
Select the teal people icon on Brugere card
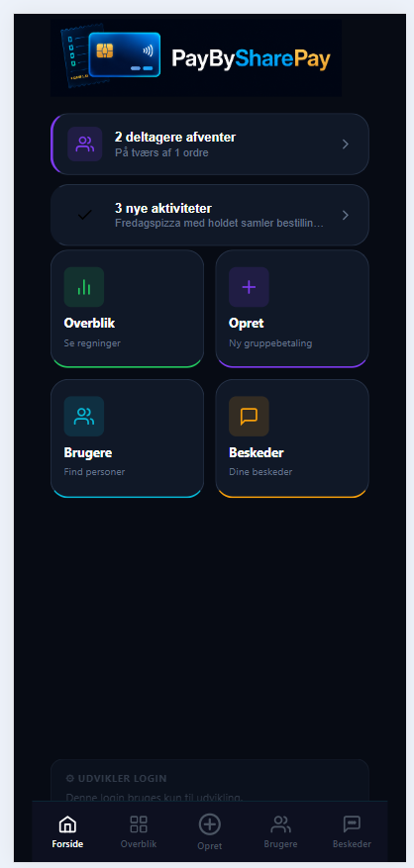click(83, 416)
